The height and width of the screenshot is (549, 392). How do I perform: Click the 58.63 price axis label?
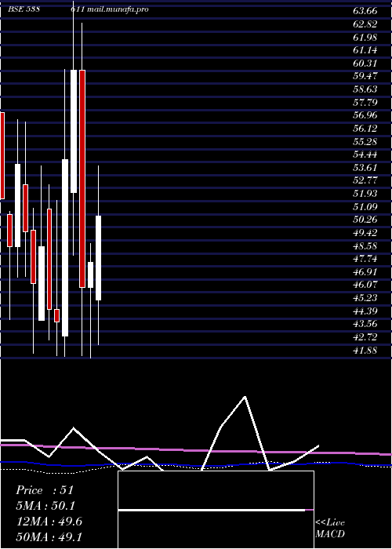click(365, 89)
